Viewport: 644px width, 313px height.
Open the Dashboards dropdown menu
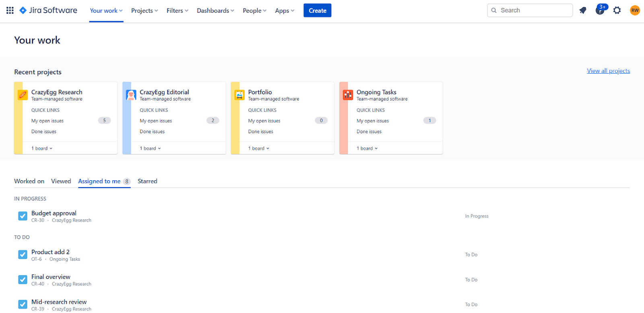pyautogui.click(x=215, y=10)
